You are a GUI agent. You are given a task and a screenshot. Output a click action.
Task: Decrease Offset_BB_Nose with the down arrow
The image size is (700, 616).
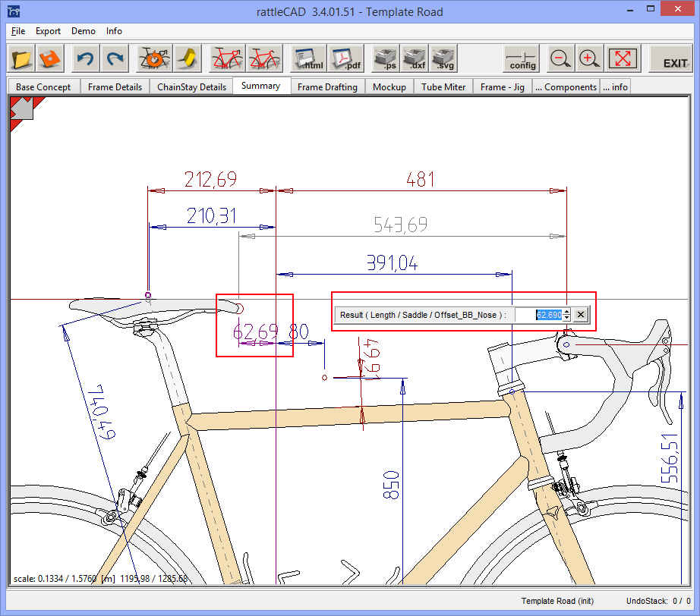(566, 318)
